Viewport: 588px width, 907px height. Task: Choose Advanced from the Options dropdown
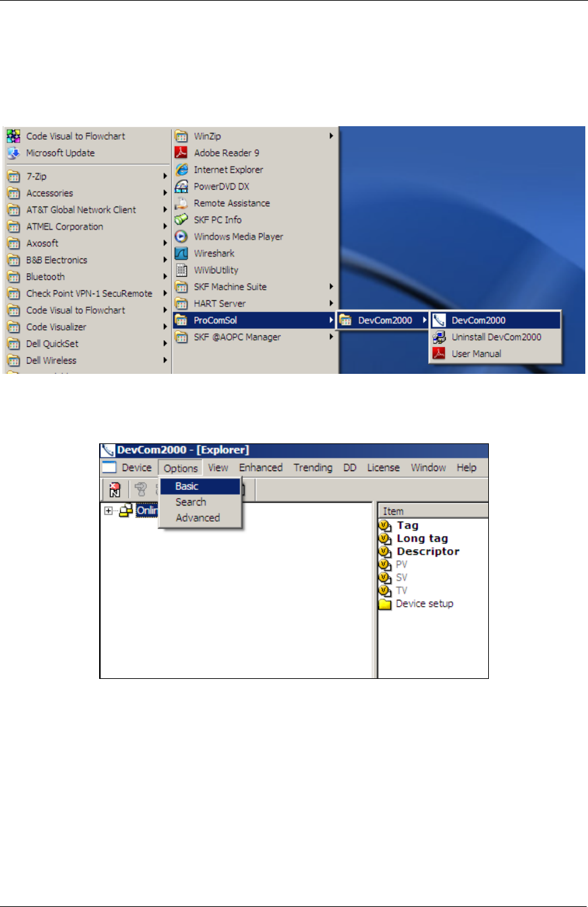(x=200, y=518)
